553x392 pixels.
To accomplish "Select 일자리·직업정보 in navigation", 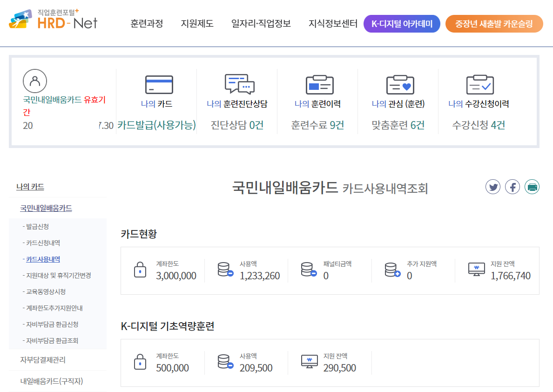I will tap(261, 24).
